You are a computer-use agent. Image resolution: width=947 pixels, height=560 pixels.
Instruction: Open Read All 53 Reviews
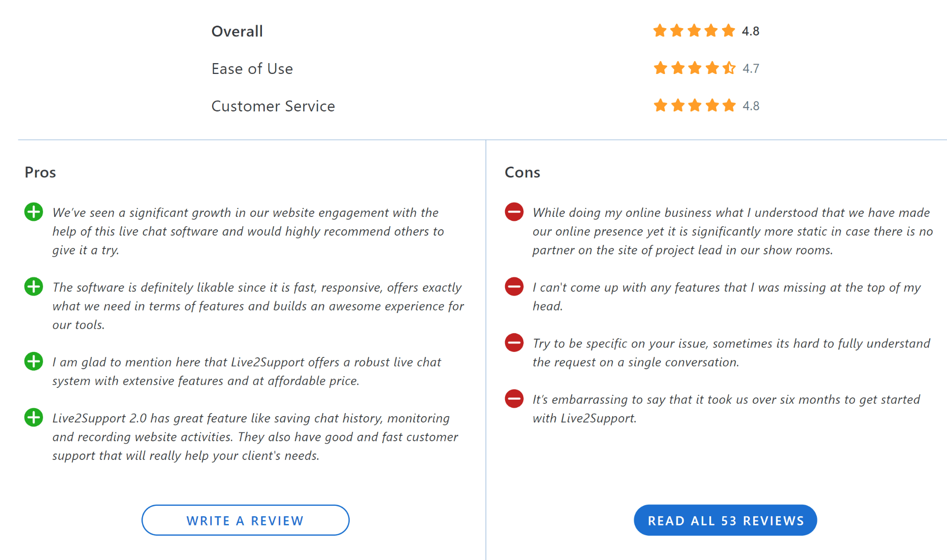tap(725, 520)
